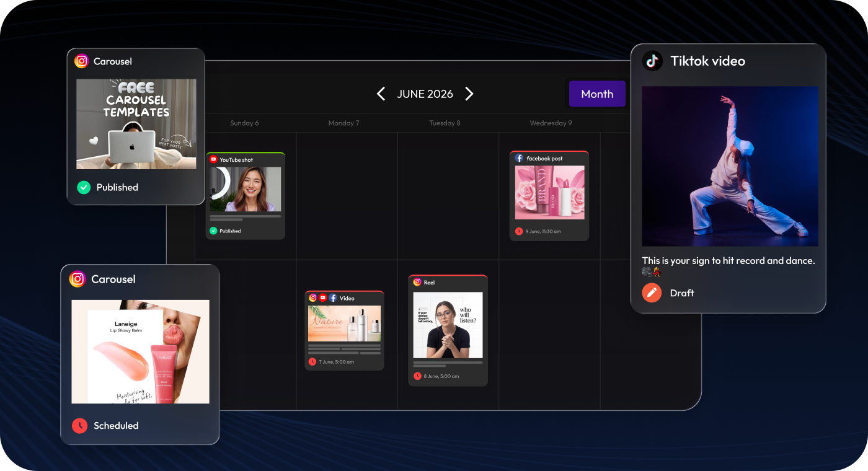The width and height of the screenshot is (868, 471).
Task: Click red clock icon beside Scheduled label
Action: click(79, 426)
